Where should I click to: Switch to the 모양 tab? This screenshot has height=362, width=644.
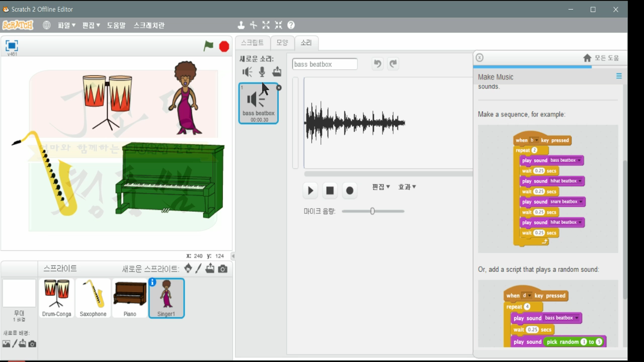[x=282, y=43]
